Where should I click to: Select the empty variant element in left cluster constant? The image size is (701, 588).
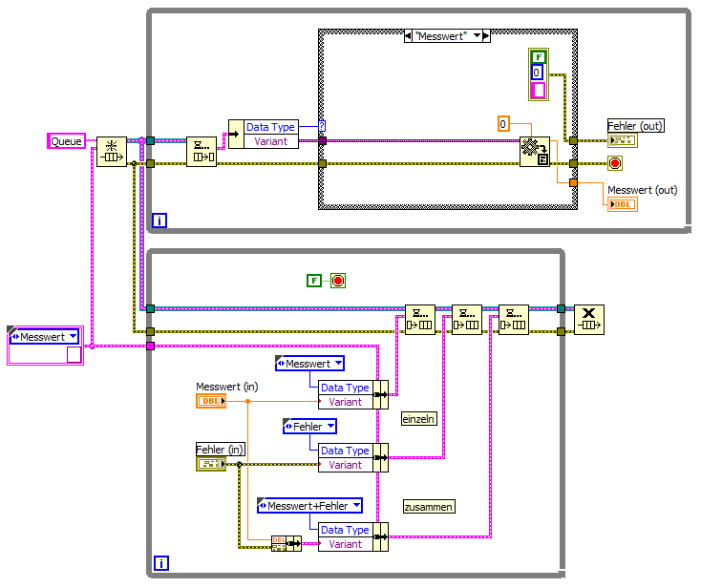pos(74,354)
